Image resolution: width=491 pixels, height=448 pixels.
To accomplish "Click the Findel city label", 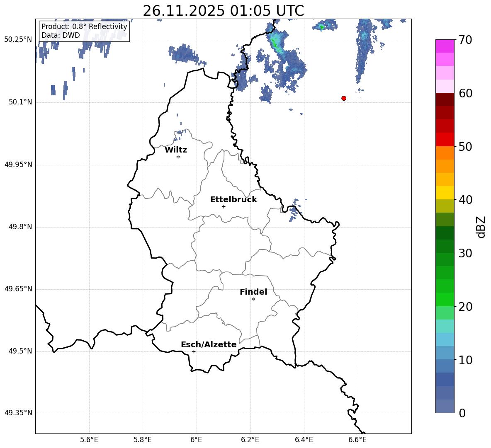I will coord(253,292).
